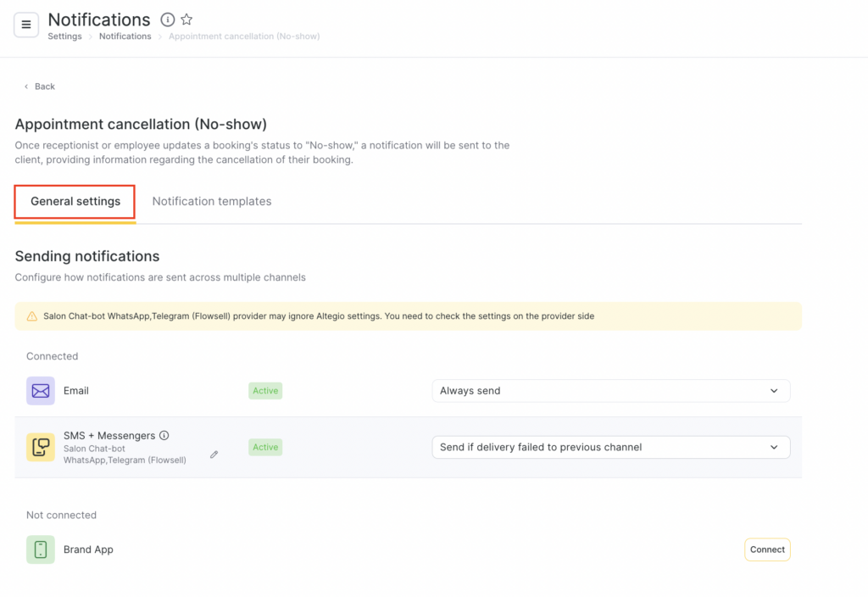The image size is (868, 597).
Task: Edit the SMS provider with pencil icon
Action: pyautogui.click(x=214, y=455)
